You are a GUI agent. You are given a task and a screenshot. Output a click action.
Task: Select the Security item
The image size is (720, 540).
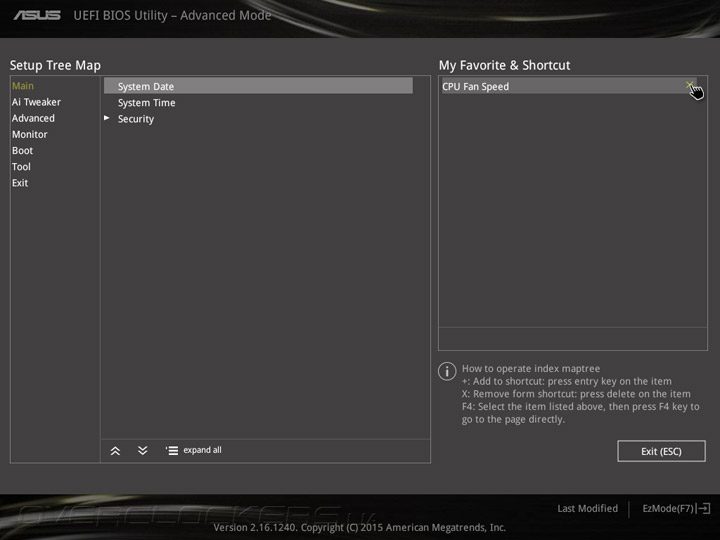pyautogui.click(x=136, y=119)
